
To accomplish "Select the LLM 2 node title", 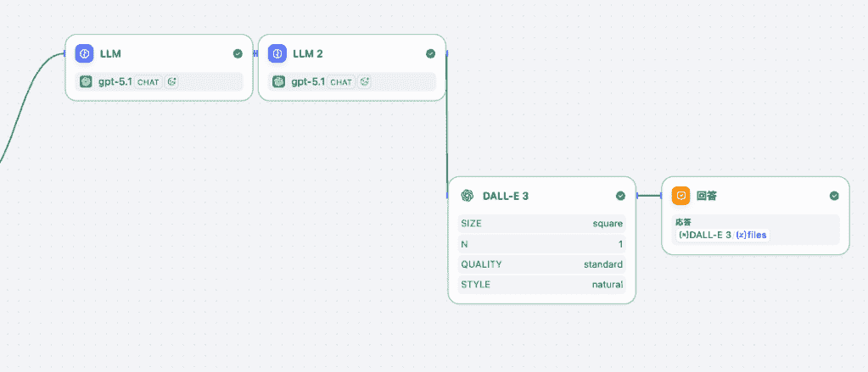I will [308, 53].
